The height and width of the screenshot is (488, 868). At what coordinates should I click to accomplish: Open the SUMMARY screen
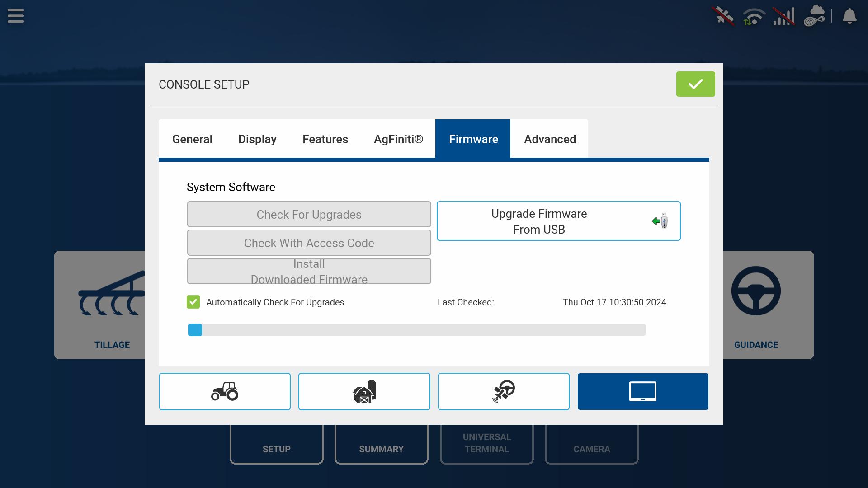[x=381, y=449]
